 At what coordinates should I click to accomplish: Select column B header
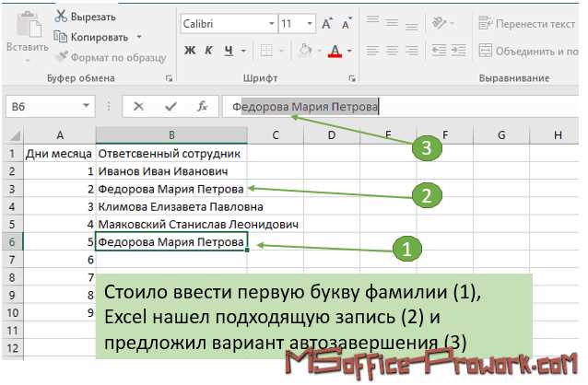click(x=171, y=135)
